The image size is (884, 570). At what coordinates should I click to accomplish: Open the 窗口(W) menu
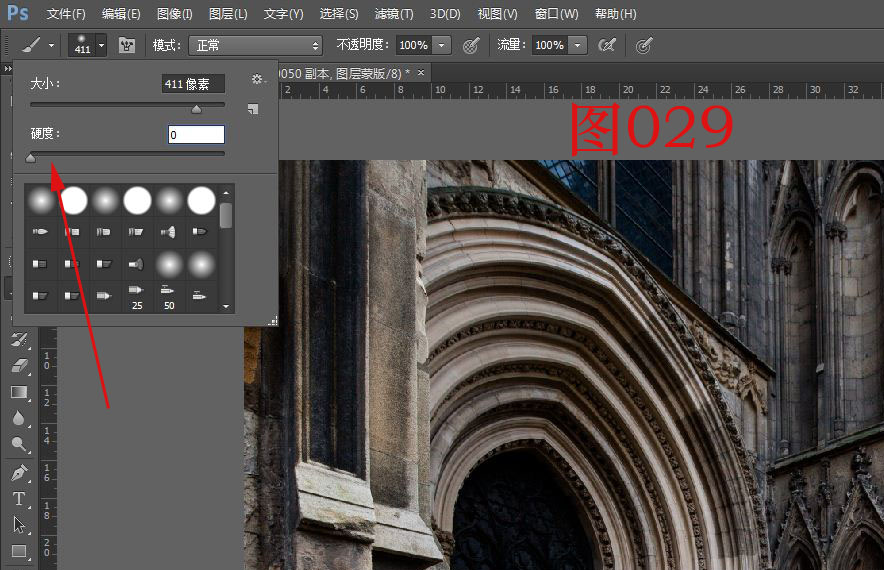556,14
